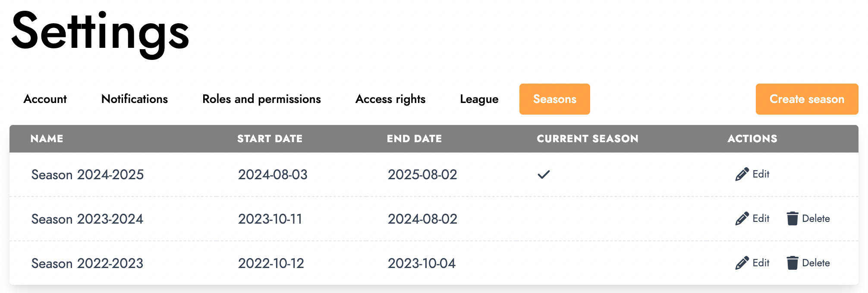Click pencil icon for Season 2023-2024
The height and width of the screenshot is (293, 868).
click(742, 219)
